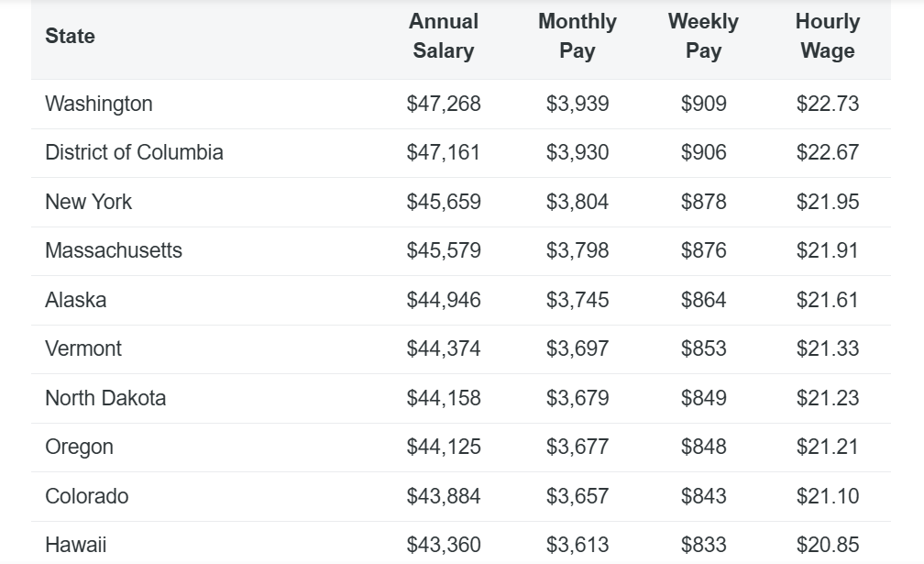The height and width of the screenshot is (564, 924).
Task: Click the State column header
Action: click(70, 37)
